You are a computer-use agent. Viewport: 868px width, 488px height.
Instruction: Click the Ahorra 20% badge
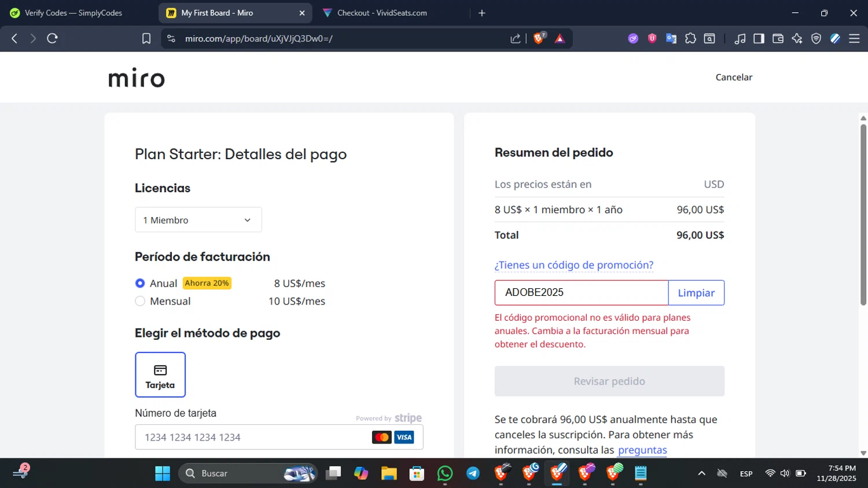click(x=207, y=283)
